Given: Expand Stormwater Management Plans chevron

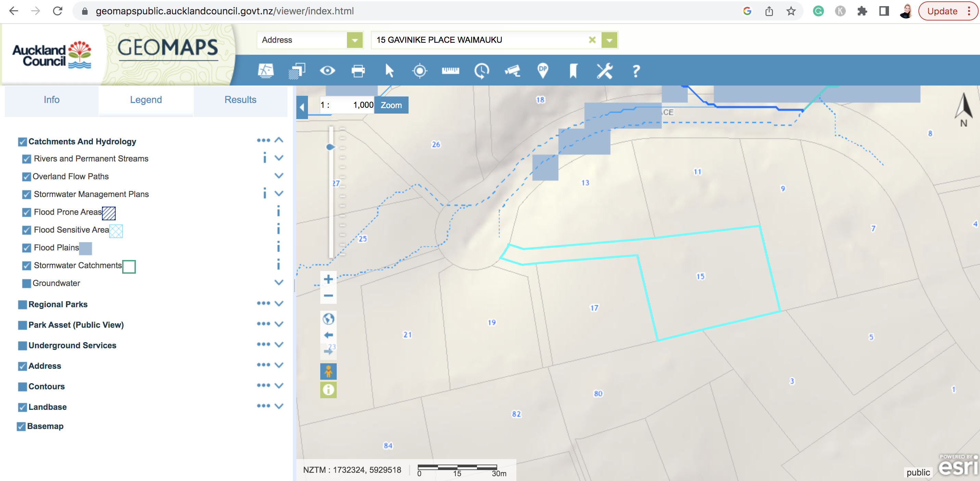Looking at the screenshot, I should [279, 193].
